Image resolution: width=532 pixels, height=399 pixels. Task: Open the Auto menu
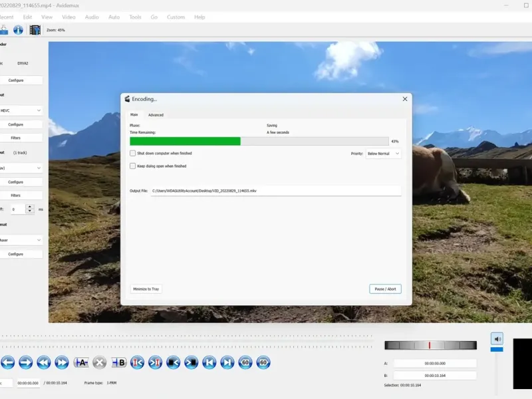pyautogui.click(x=114, y=17)
